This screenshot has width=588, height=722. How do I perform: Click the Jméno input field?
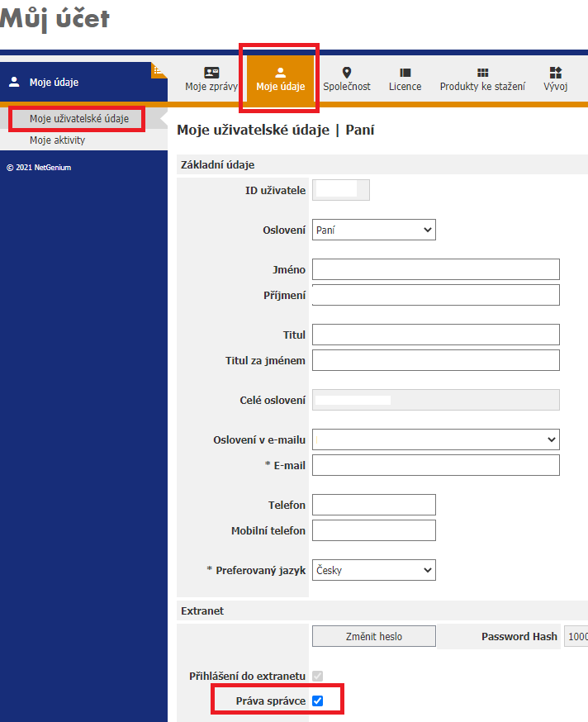click(435, 269)
